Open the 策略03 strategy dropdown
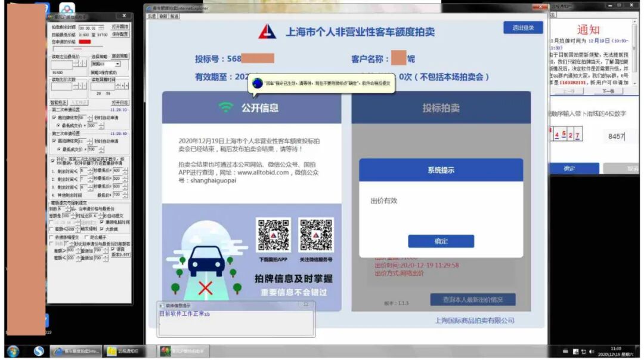Image resolution: width=644 pixels, height=360 pixels. pyautogui.click(x=118, y=64)
